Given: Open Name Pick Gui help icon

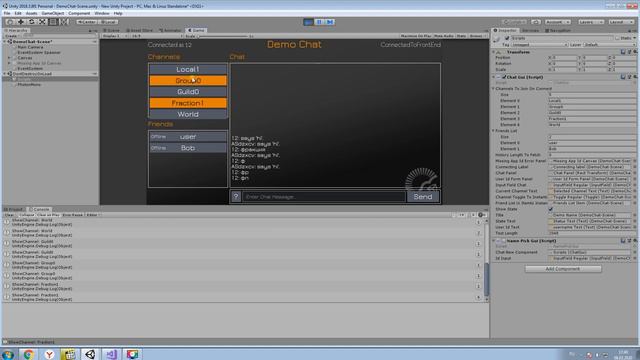Looking at the screenshot, I should 623,241.
